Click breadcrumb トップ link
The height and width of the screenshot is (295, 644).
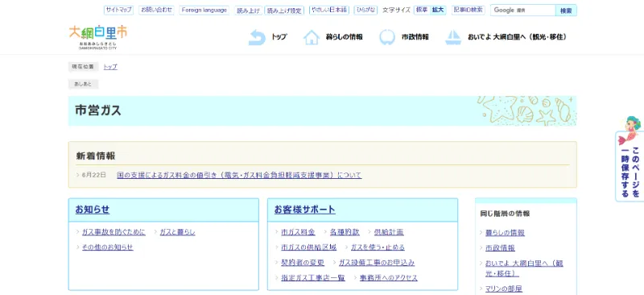click(110, 67)
